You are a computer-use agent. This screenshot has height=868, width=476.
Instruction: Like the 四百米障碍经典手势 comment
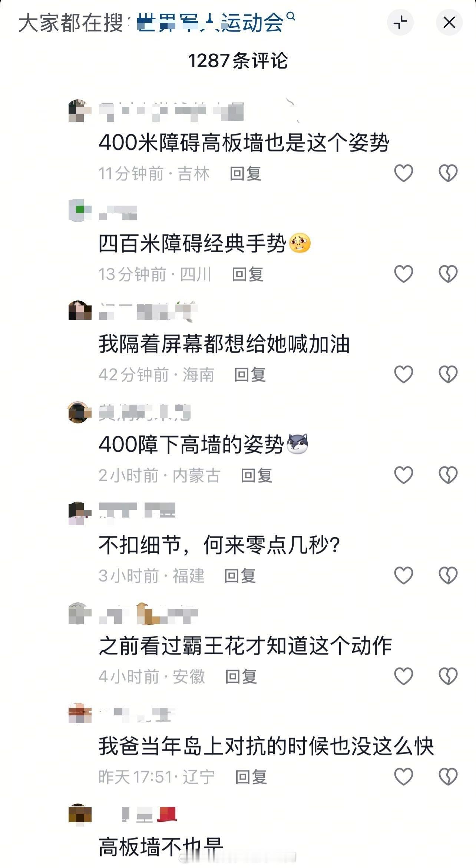pos(403,274)
